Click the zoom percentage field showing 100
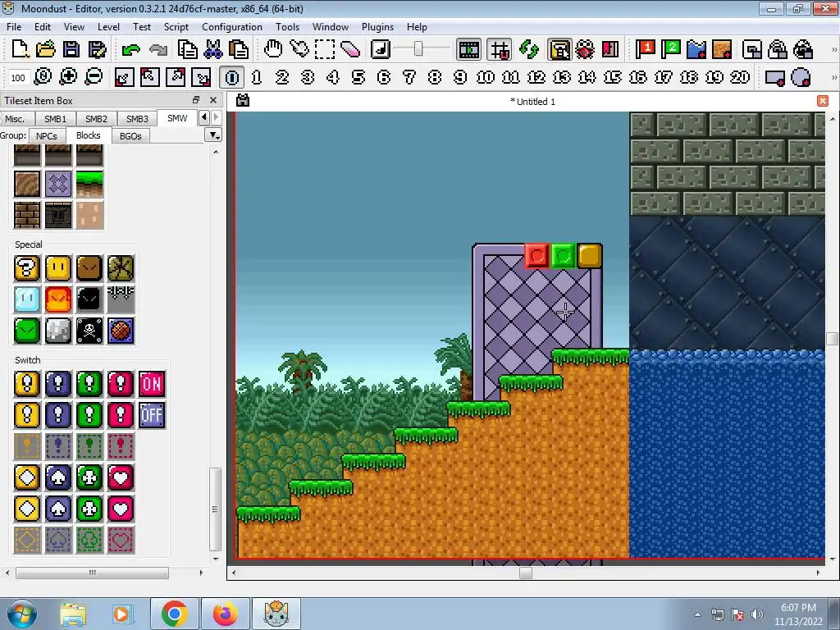The width and height of the screenshot is (840, 630). (x=18, y=78)
